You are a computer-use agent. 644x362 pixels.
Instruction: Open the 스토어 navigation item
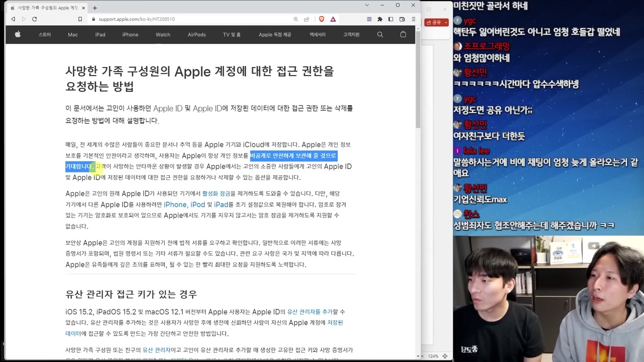pyautogui.click(x=45, y=34)
